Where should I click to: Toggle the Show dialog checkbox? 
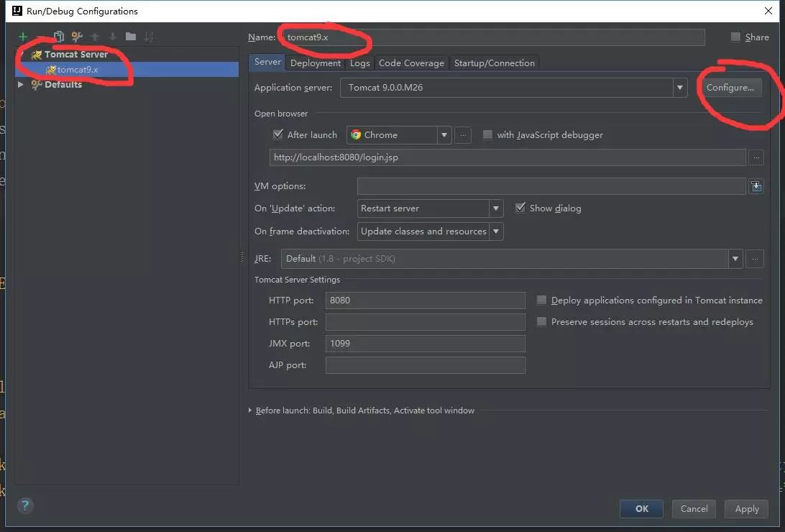[x=520, y=208]
